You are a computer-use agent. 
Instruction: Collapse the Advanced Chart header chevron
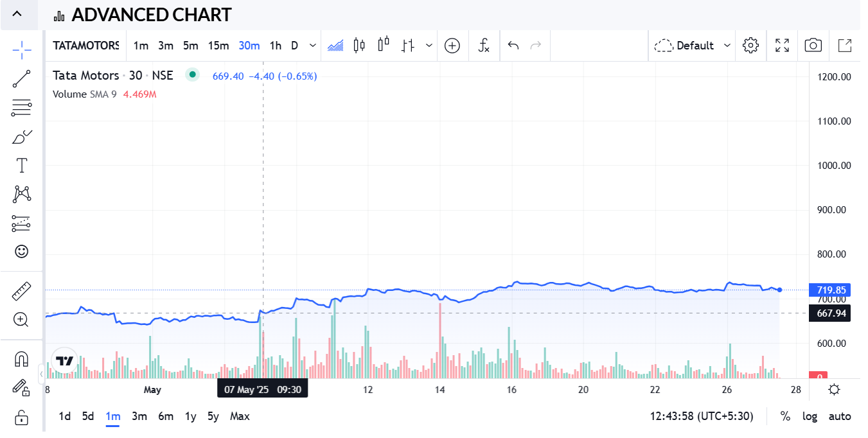[17, 14]
